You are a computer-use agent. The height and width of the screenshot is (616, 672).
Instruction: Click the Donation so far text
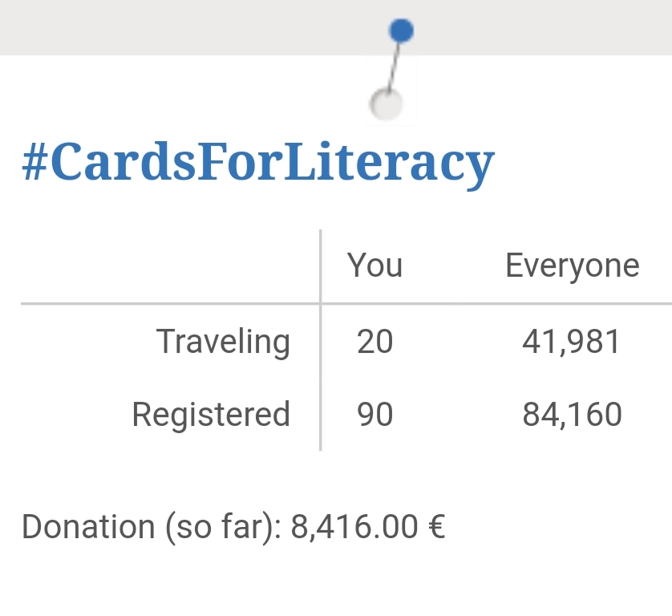(152, 527)
